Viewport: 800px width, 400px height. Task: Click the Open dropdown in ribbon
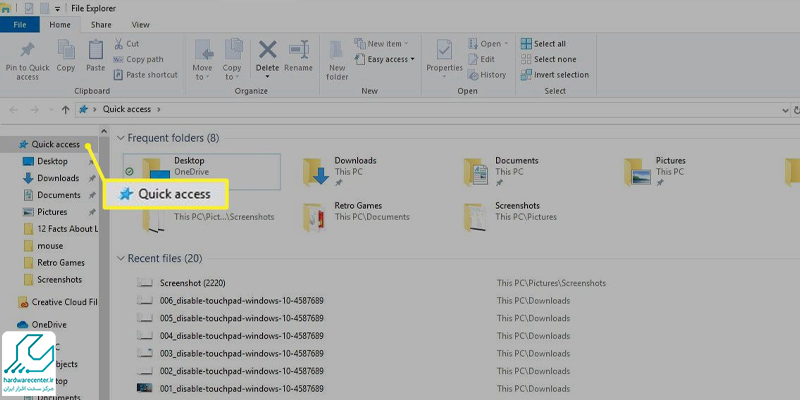[488, 44]
